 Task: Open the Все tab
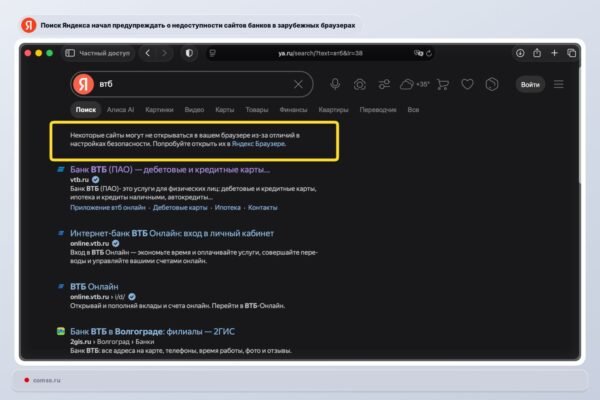click(413, 110)
